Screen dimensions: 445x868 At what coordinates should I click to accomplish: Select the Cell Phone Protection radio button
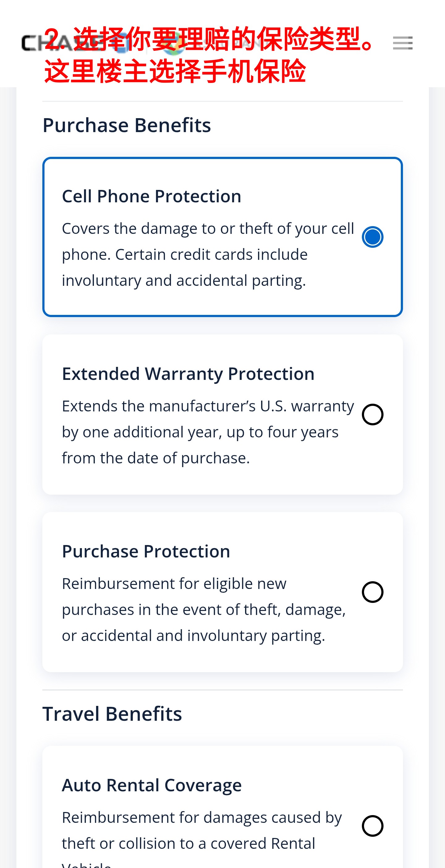372,237
